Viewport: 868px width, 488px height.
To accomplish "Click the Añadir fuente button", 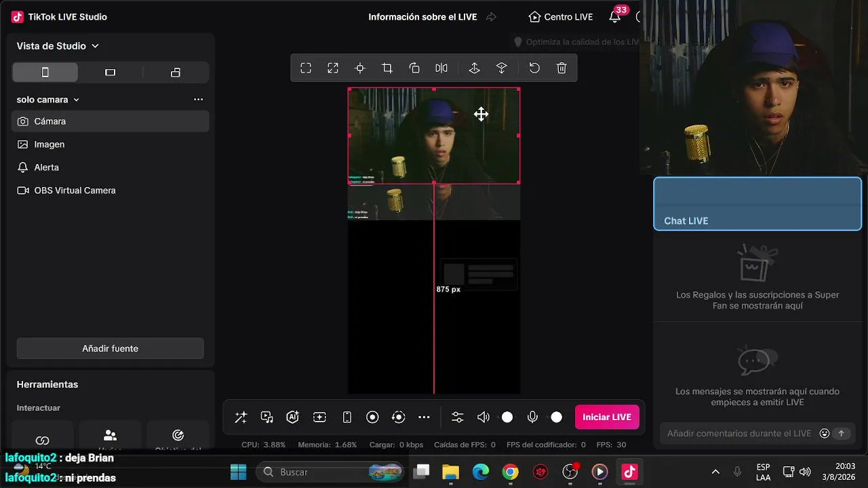I will point(111,348).
